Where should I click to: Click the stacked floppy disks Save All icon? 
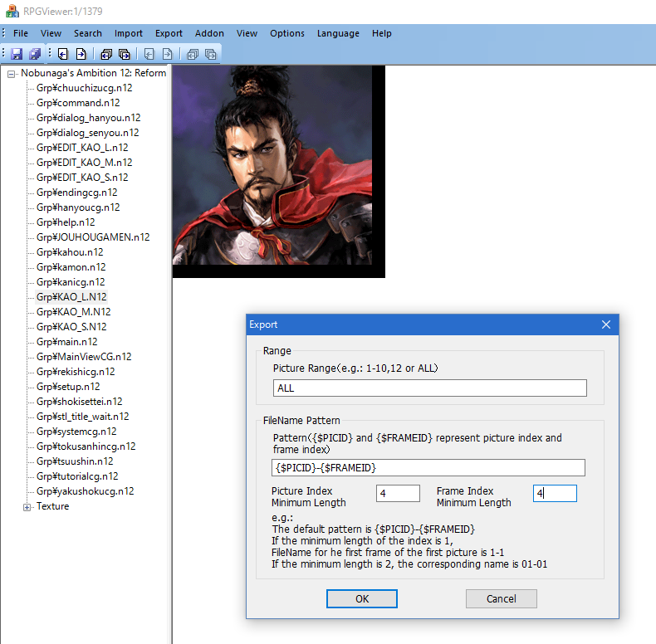pyautogui.click(x=35, y=54)
